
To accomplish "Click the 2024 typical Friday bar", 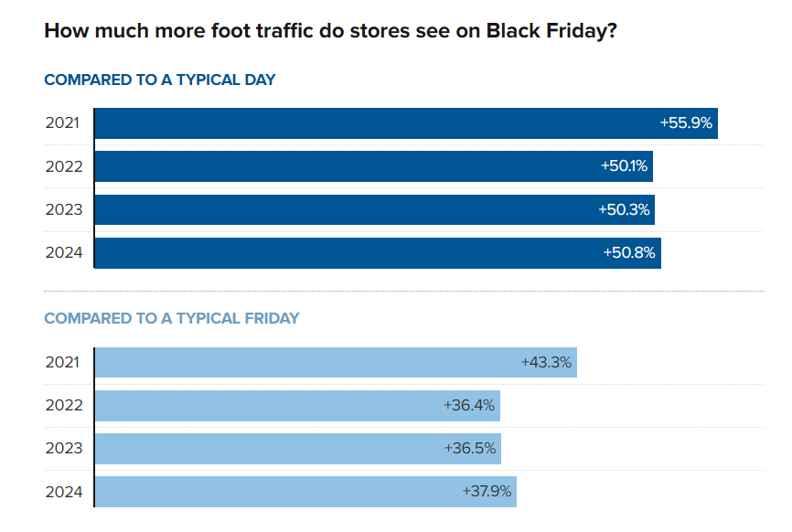I will [x=274, y=492].
